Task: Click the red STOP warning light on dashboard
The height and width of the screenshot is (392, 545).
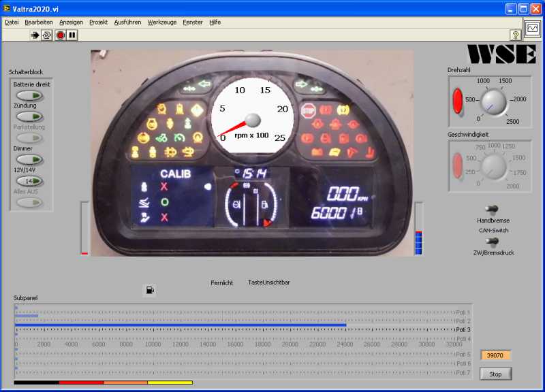Action: 308,111
